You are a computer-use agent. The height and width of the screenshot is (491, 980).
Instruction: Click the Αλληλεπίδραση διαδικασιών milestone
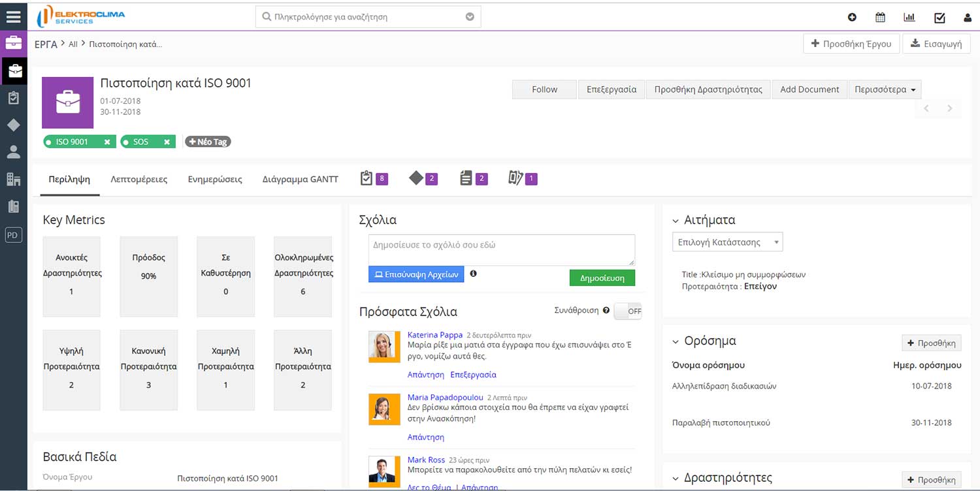coord(725,386)
